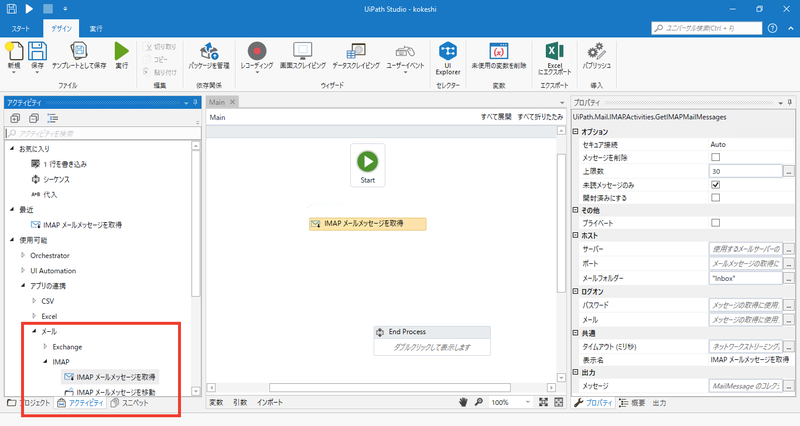This screenshot has height=426, width=800.
Task: Toggle 開封済みにする checkbox
Action: coord(715,197)
